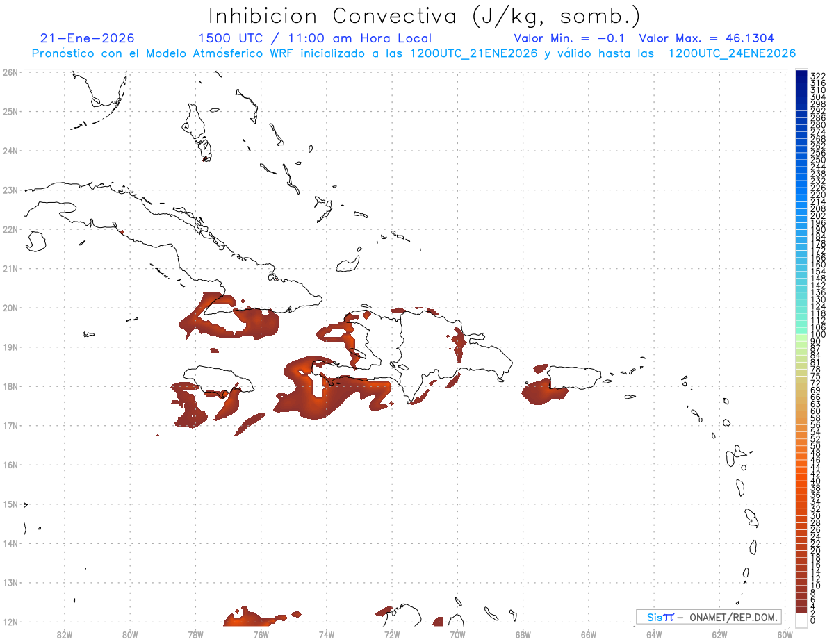Click the 70W longitude label
Screen dimensions: 834x644
457,634
